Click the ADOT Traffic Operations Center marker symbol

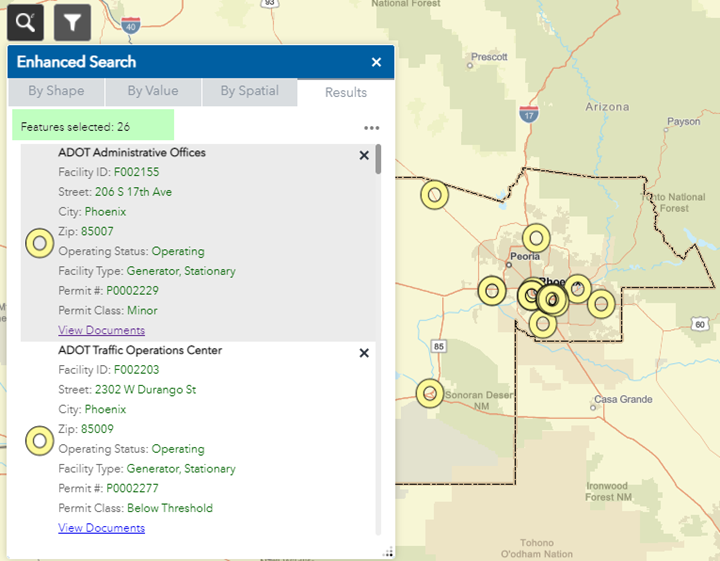pyautogui.click(x=39, y=441)
